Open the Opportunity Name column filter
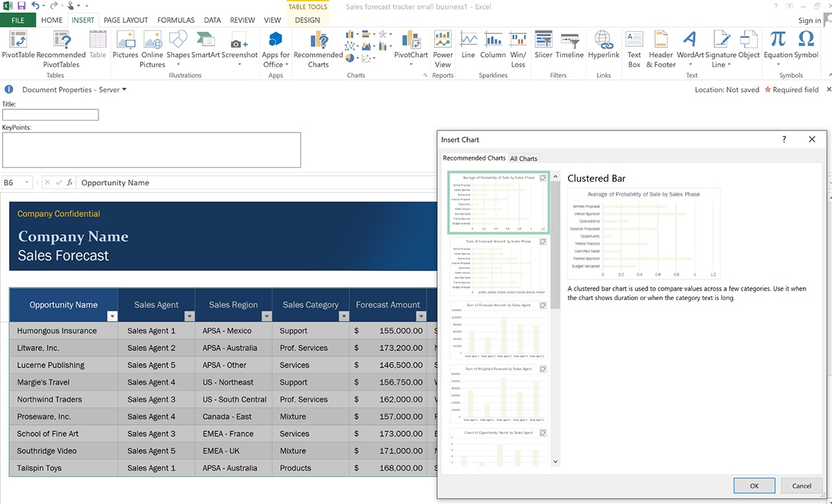This screenshot has width=832, height=504. point(112,316)
